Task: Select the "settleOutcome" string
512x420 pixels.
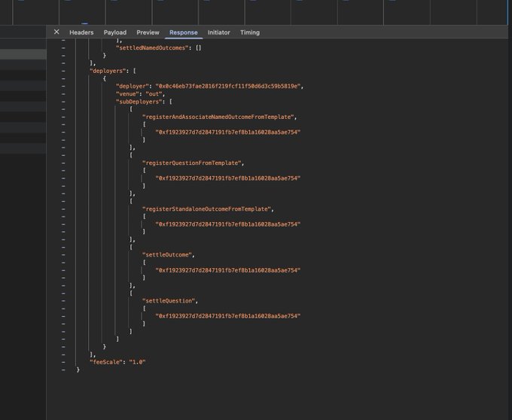Action: [167, 255]
